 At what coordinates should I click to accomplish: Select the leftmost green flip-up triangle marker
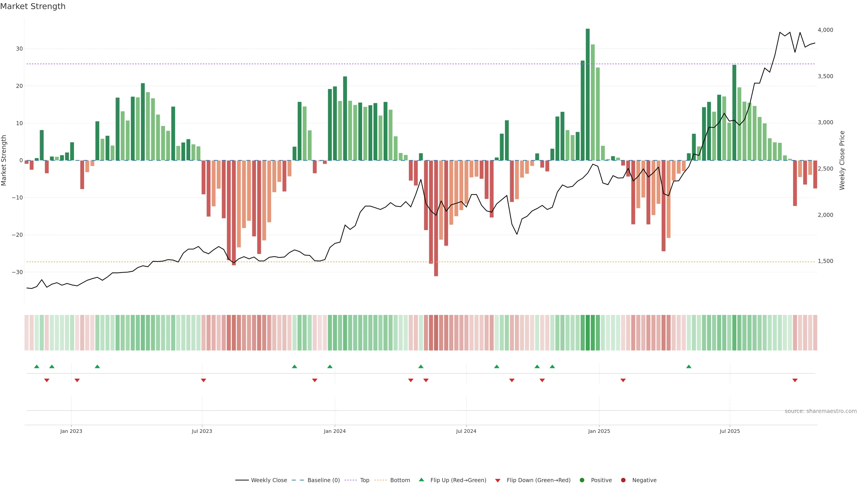pyautogui.click(x=37, y=366)
